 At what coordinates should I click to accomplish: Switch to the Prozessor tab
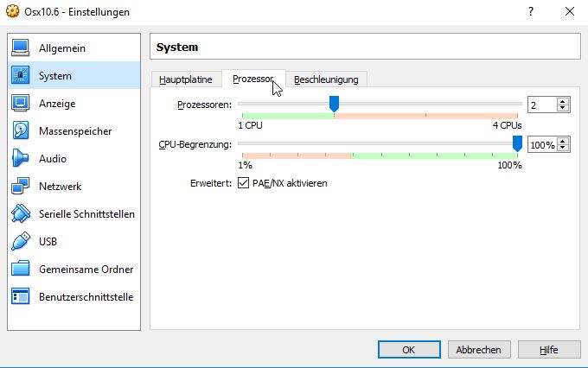click(x=253, y=79)
